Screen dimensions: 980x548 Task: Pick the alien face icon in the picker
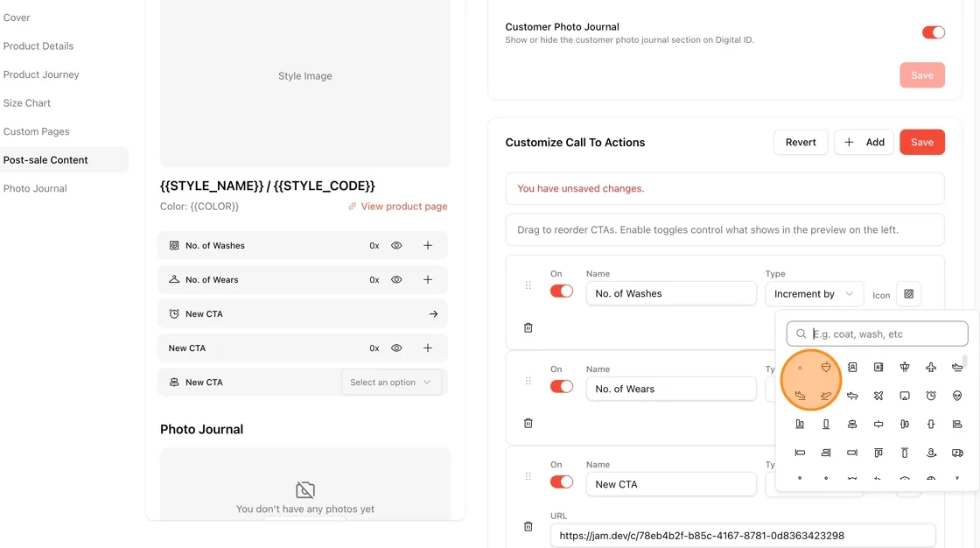tap(957, 396)
